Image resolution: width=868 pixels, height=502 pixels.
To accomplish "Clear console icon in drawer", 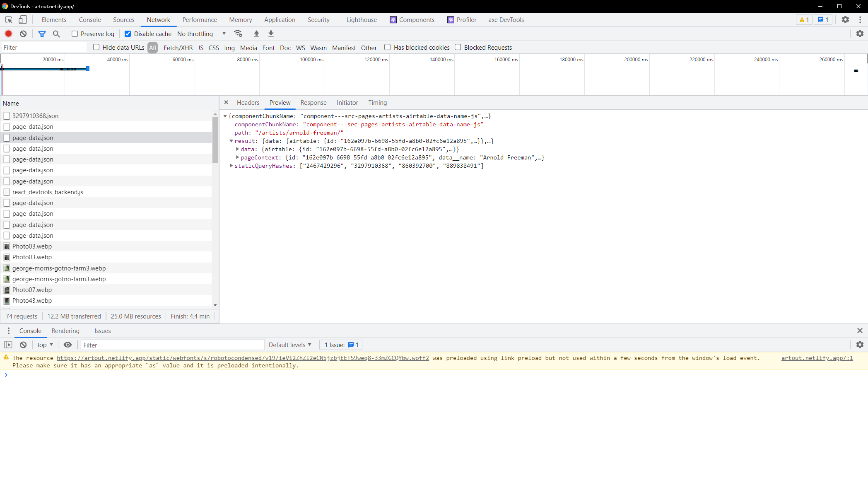I will click(23, 345).
